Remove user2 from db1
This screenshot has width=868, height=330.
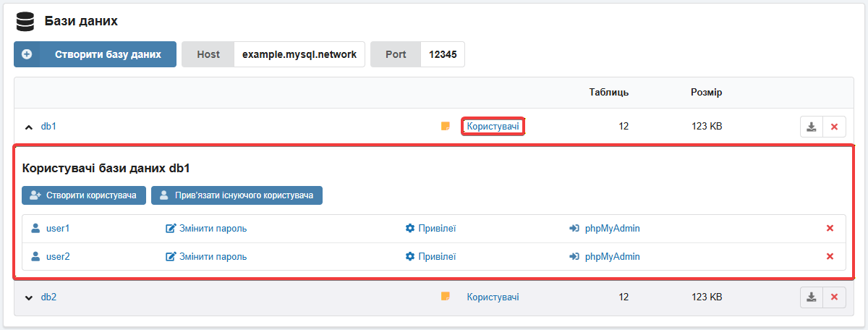pos(830,256)
